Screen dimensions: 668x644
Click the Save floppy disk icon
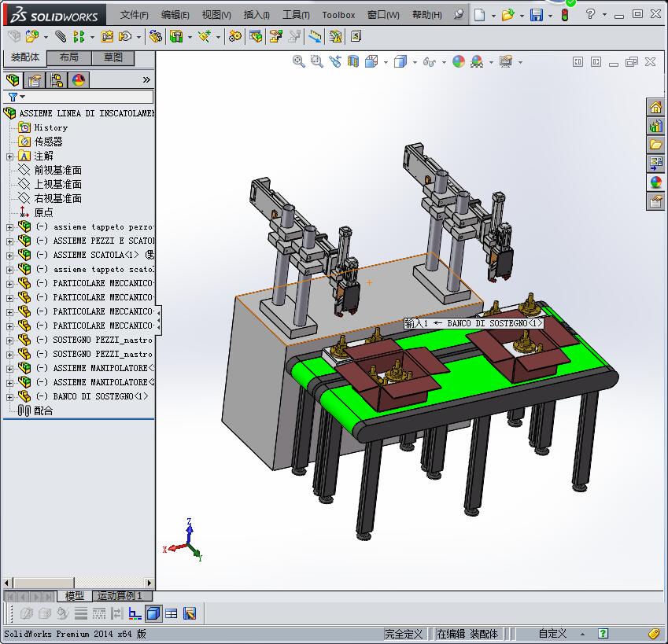pyautogui.click(x=537, y=15)
